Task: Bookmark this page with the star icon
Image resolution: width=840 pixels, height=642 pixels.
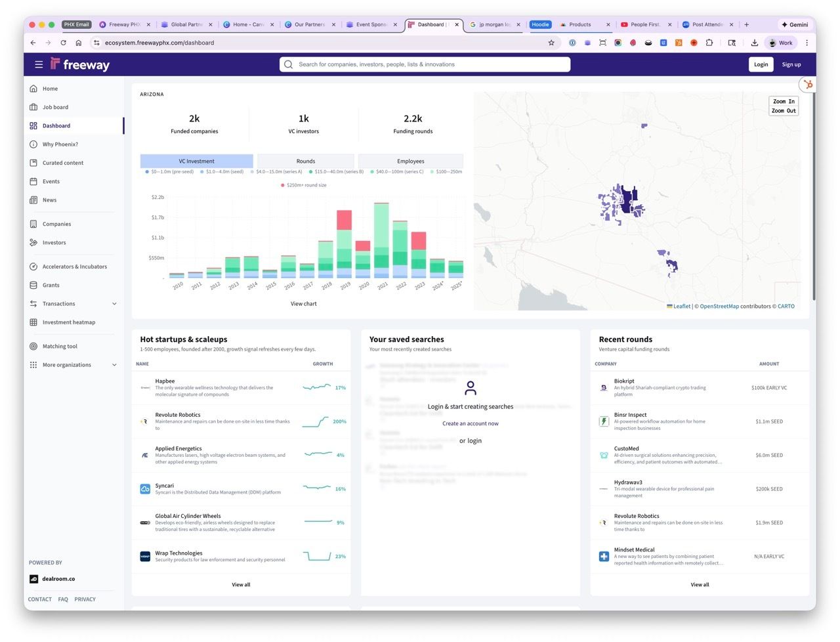Action: click(x=551, y=43)
